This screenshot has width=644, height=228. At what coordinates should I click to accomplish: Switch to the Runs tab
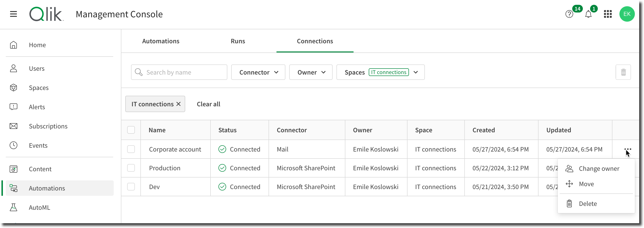pos(237,41)
